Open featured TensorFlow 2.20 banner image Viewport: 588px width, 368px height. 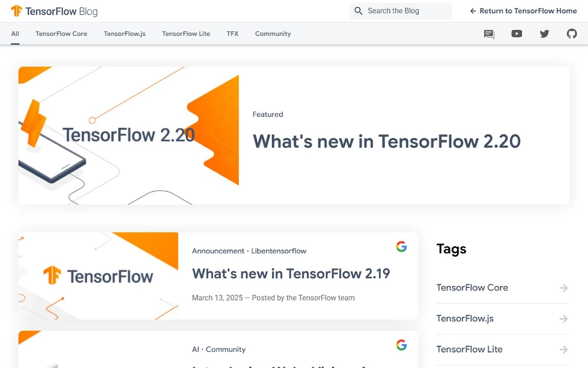click(128, 135)
